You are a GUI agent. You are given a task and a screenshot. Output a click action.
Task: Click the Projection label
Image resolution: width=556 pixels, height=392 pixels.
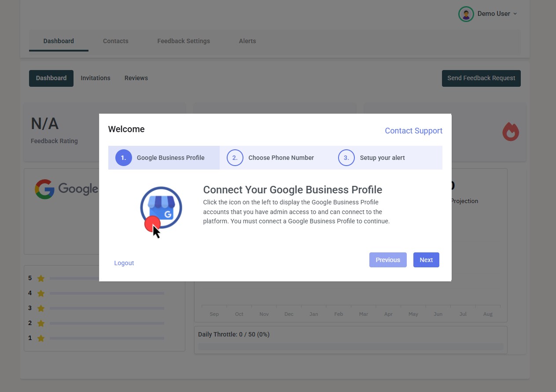coord(464,201)
